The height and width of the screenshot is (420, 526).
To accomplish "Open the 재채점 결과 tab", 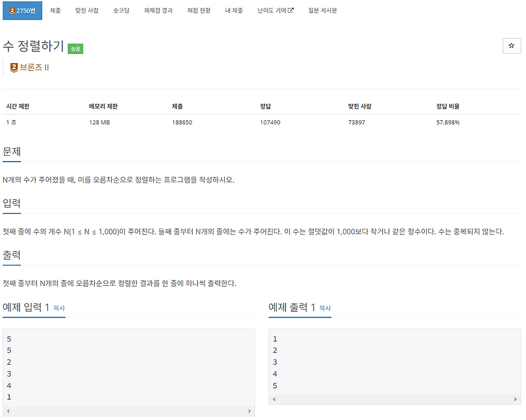I will tap(158, 11).
